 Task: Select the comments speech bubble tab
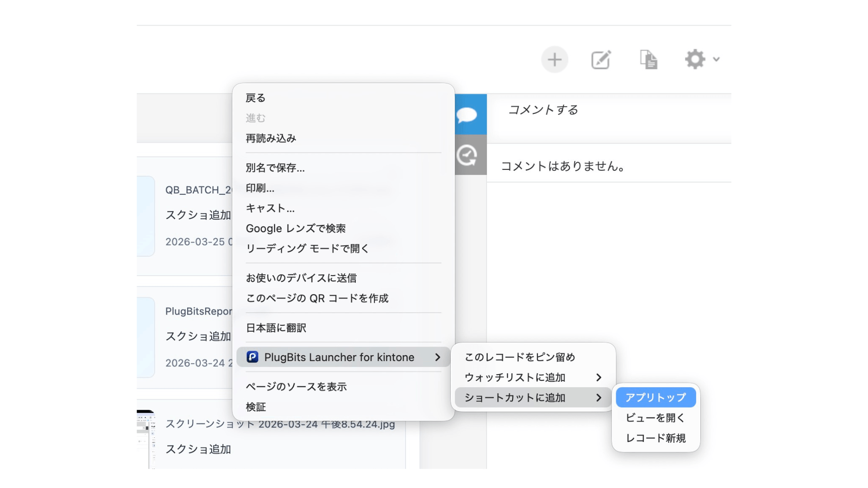click(471, 114)
